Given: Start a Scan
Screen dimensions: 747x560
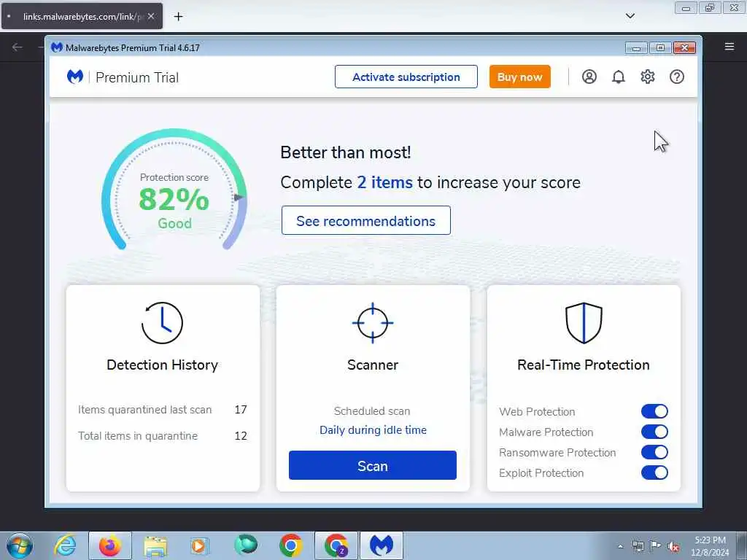Looking at the screenshot, I should point(373,465).
